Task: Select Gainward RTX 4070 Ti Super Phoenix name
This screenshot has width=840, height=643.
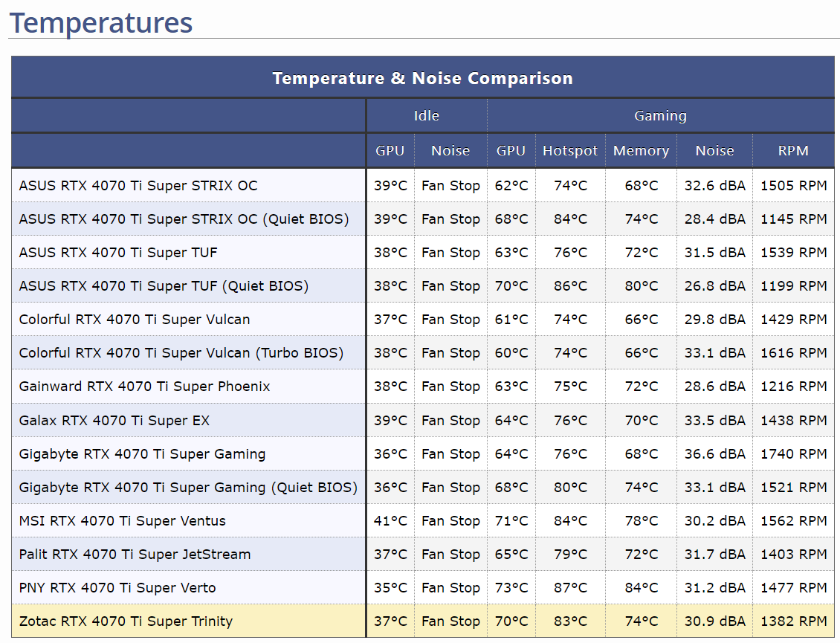Action: click(x=145, y=387)
